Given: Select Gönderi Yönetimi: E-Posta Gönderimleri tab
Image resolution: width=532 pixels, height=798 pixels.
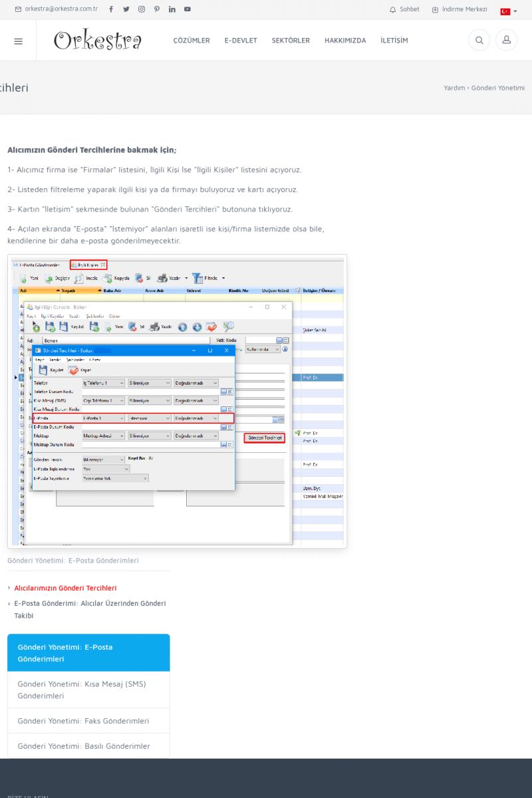Looking at the screenshot, I should pos(88,653).
